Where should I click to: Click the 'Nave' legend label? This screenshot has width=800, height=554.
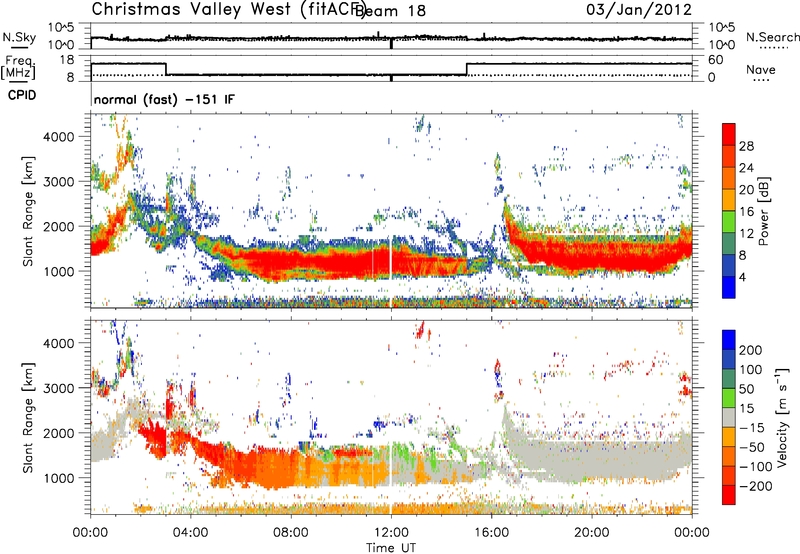coord(760,69)
